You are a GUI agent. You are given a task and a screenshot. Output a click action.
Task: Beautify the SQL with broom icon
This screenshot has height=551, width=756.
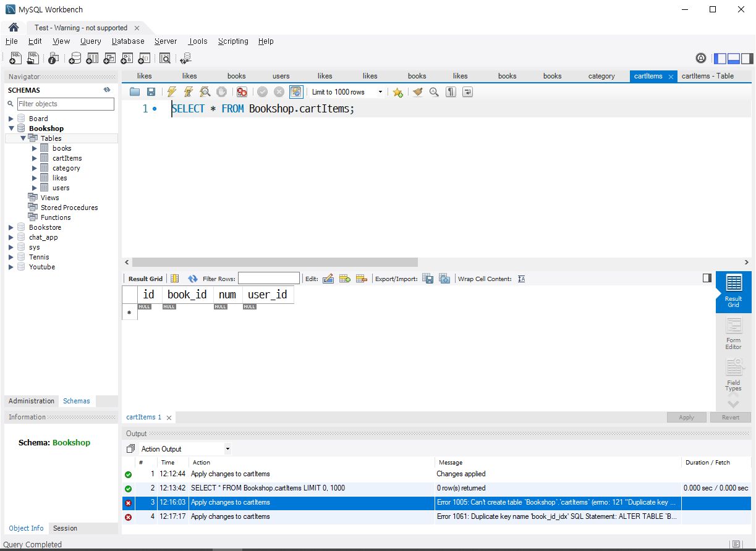click(x=418, y=91)
